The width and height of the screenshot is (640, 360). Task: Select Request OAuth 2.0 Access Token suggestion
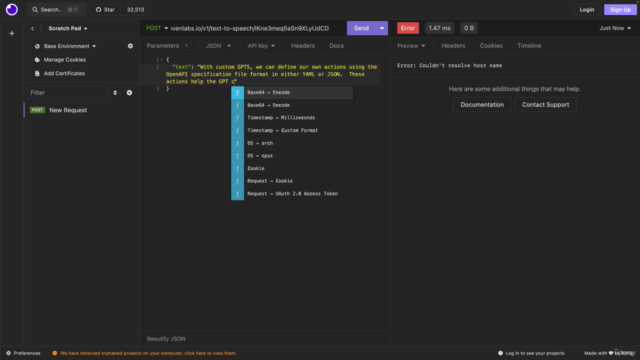pyautogui.click(x=292, y=194)
